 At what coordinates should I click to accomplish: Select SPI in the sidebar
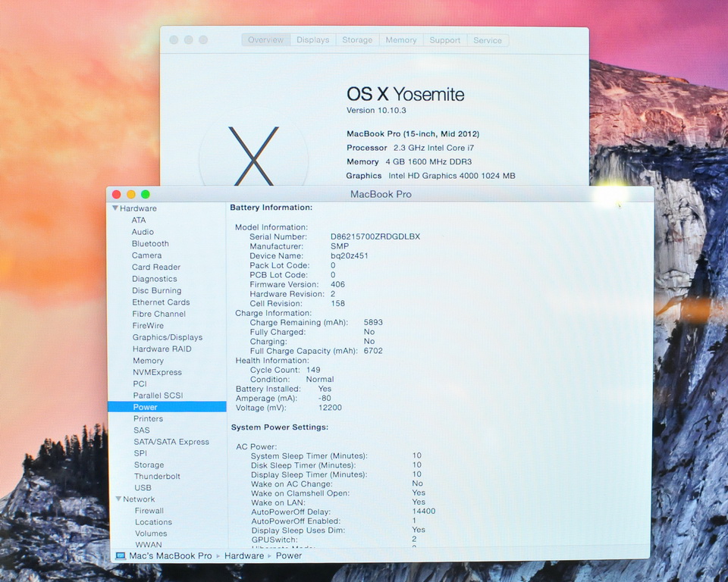click(x=140, y=453)
